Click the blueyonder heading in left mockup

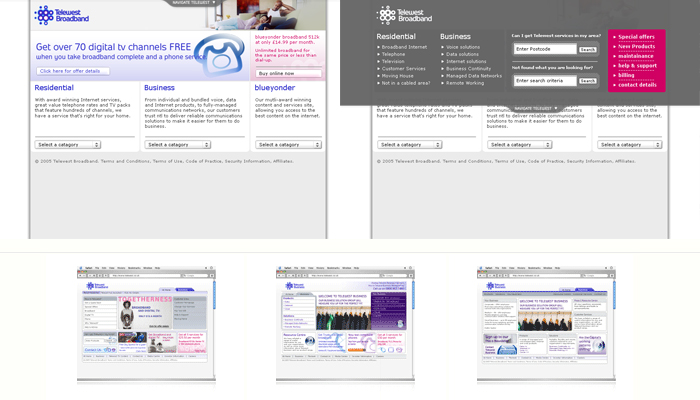(275, 88)
